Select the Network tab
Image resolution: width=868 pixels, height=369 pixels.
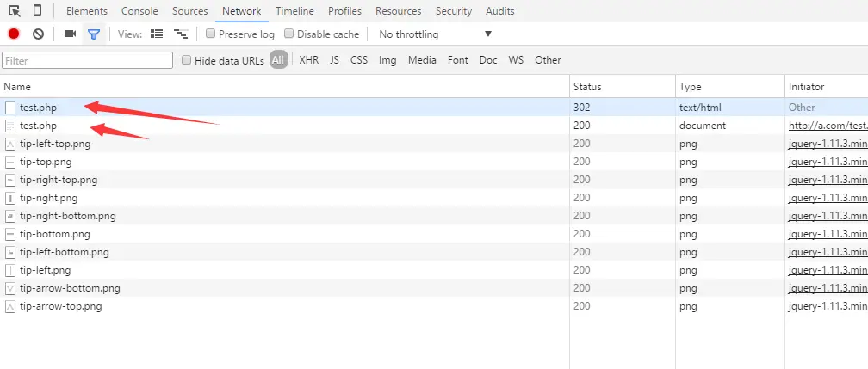point(242,11)
